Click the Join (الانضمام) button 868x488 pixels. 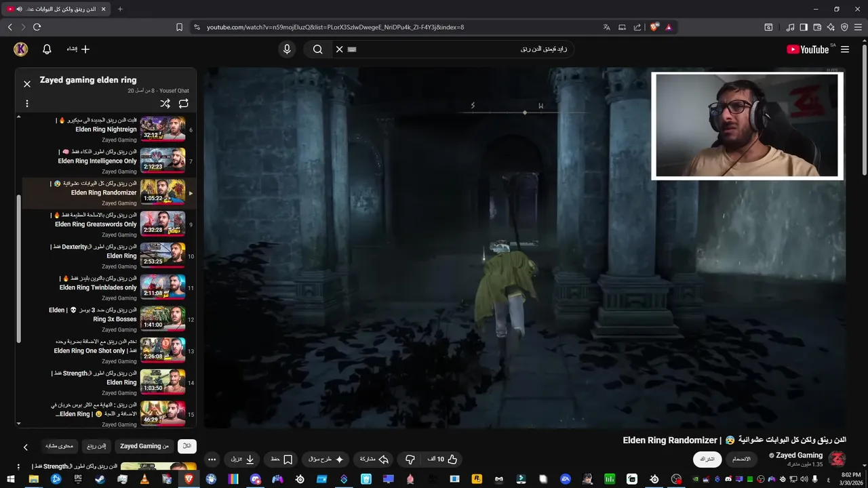click(x=742, y=459)
